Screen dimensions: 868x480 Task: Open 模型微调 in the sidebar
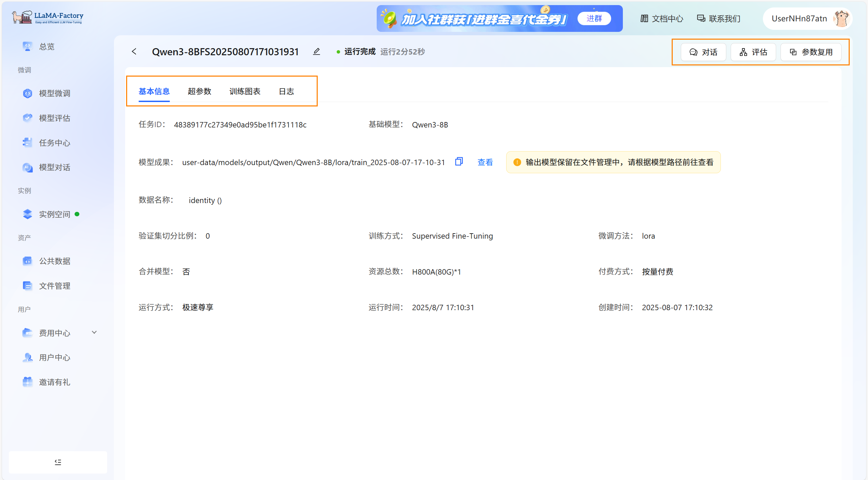pyautogui.click(x=54, y=93)
